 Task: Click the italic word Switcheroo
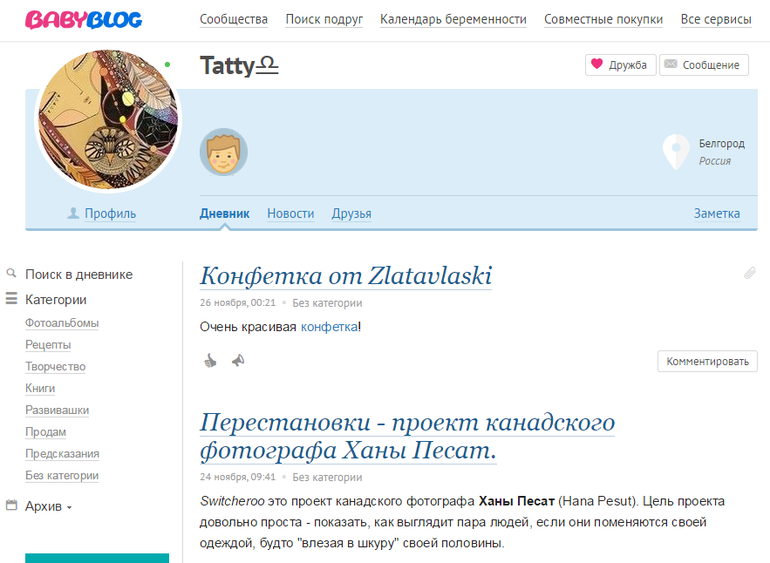coord(232,501)
